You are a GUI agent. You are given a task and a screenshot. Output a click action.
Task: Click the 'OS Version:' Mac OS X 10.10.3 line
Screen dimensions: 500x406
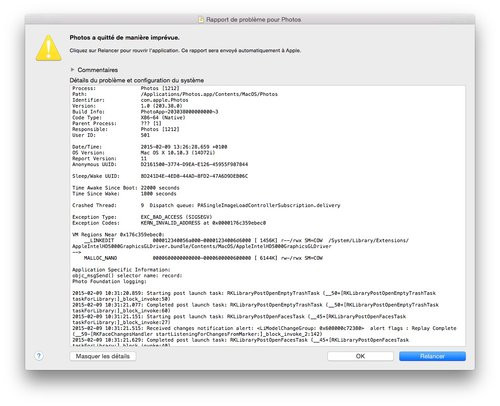click(x=144, y=153)
